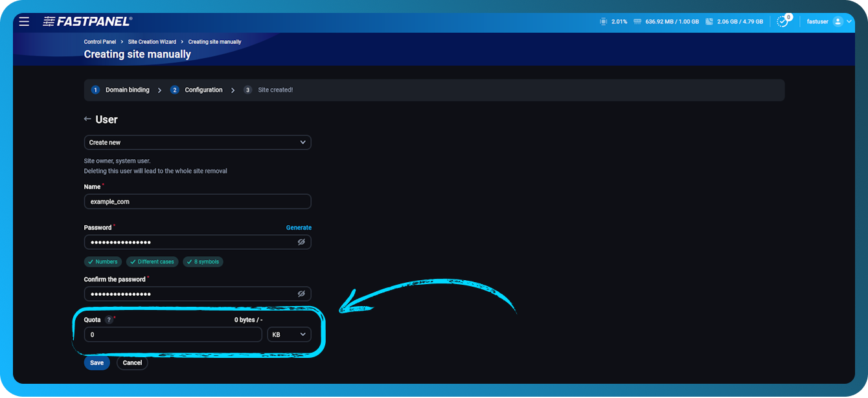Image resolution: width=868 pixels, height=398 pixels.
Task: Click the Generate password link
Action: click(299, 227)
